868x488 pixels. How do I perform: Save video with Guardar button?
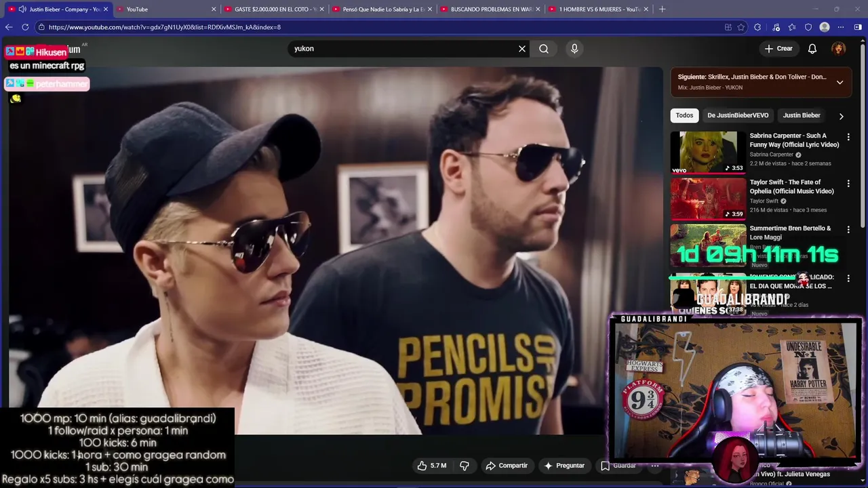click(x=618, y=466)
